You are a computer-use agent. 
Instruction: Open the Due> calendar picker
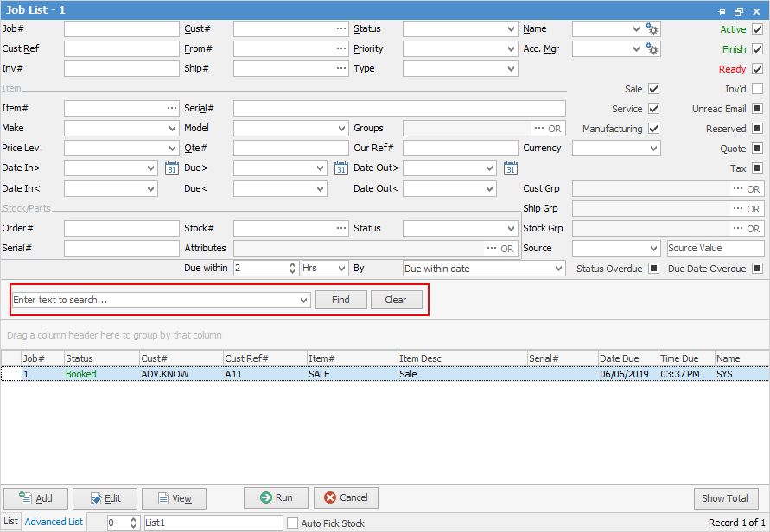click(340, 168)
